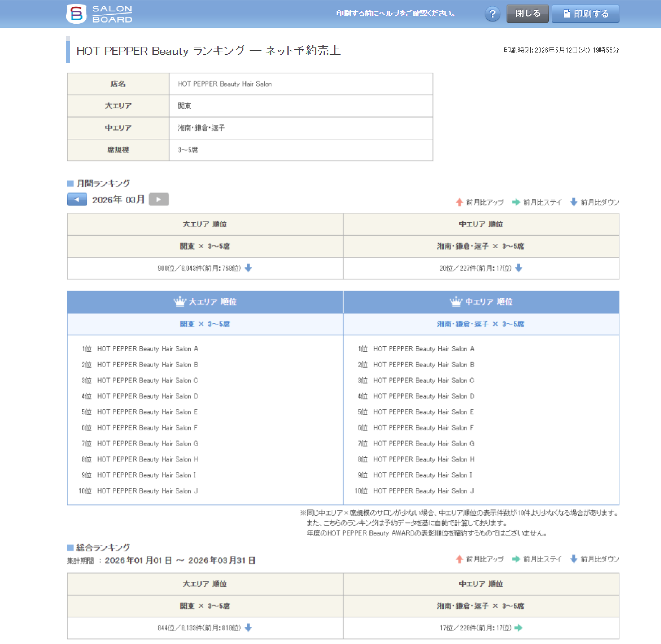Click the green stay arrow in 総合ランキング legend
The height and width of the screenshot is (644, 661).
tap(516, 559)
